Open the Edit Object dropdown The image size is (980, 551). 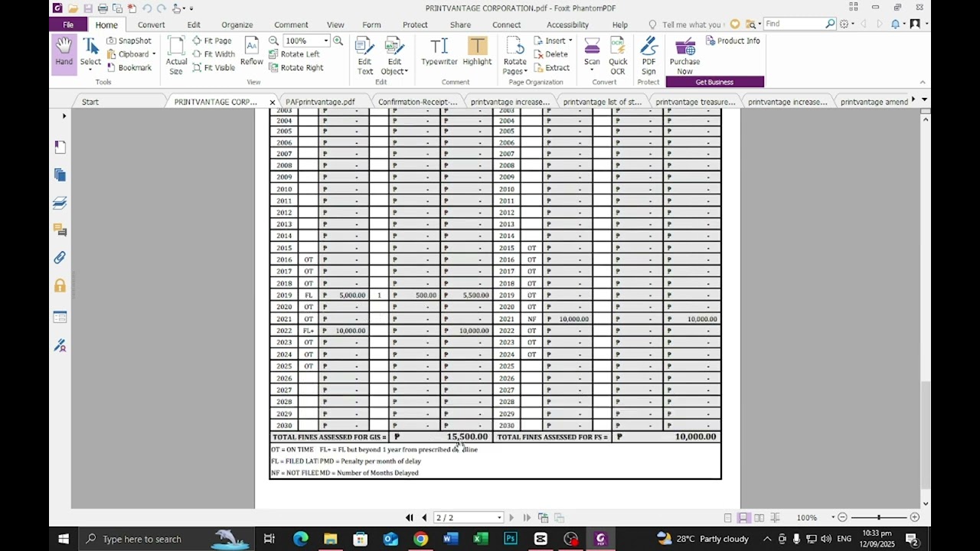[x=394, y=55]
